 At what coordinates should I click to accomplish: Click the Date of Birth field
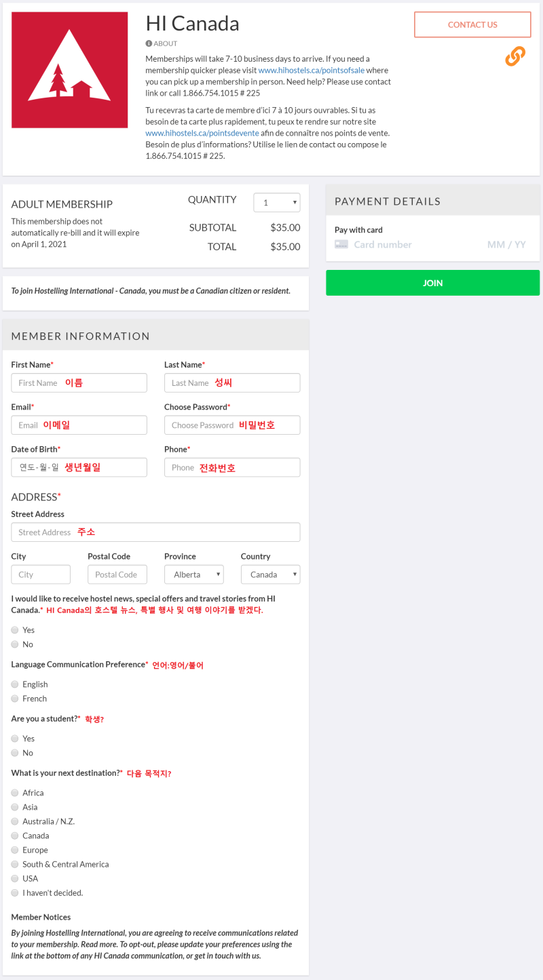(x=79, y=467)
